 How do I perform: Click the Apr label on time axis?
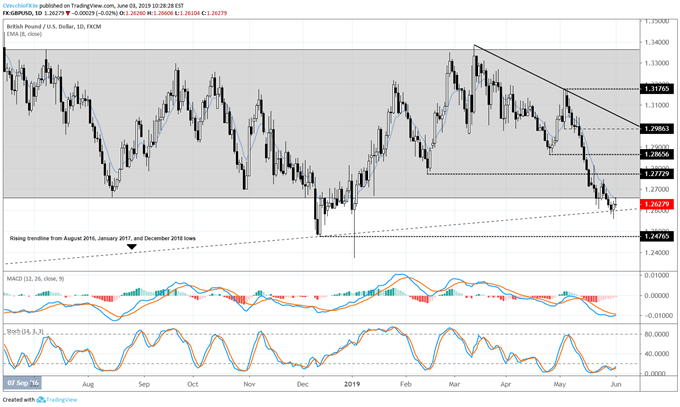coord(506,384)
